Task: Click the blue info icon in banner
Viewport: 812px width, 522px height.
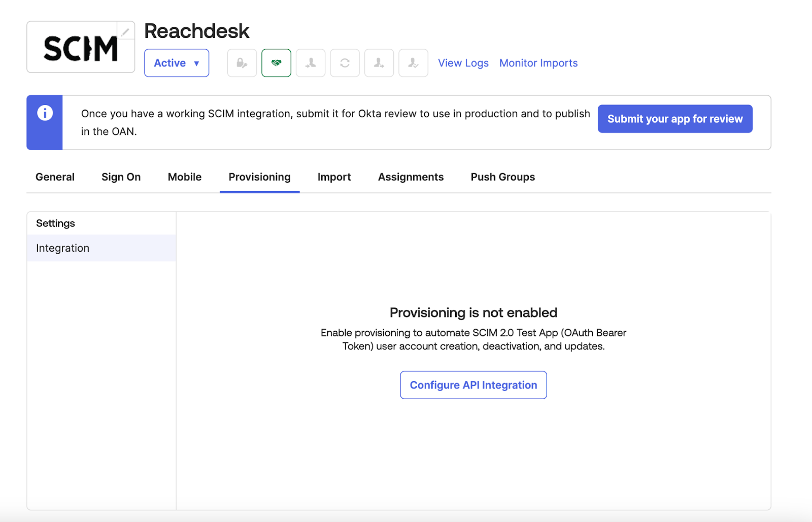Action: pyautogui.click(x=44, y=114)
